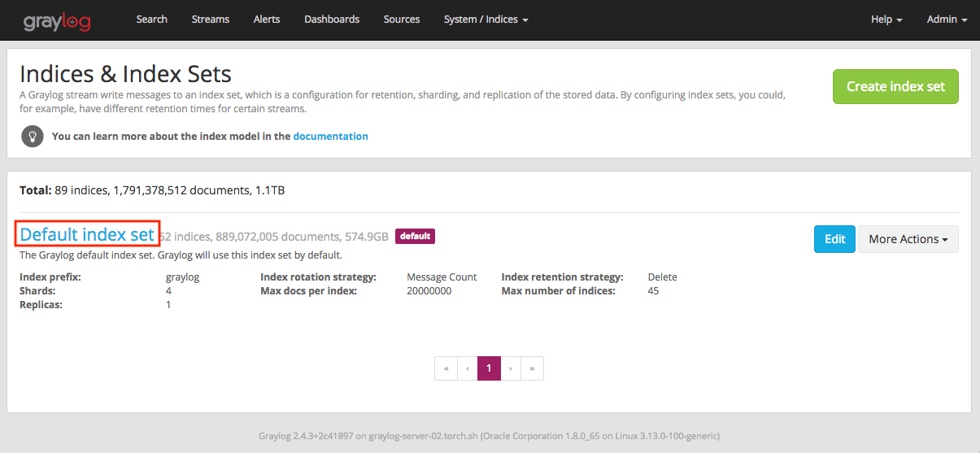The width and height of the screenshot is (980, 453).
Task: Go to first page of pagination
Action: click(446, 368)
